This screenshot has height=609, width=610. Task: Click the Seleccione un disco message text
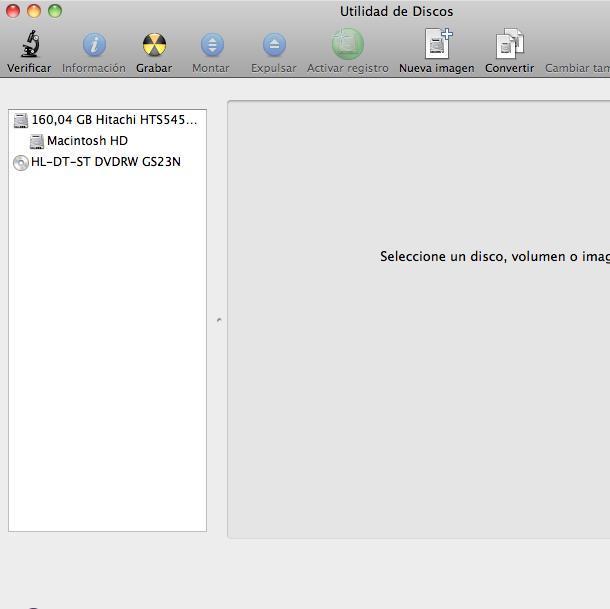coord(494,257)
